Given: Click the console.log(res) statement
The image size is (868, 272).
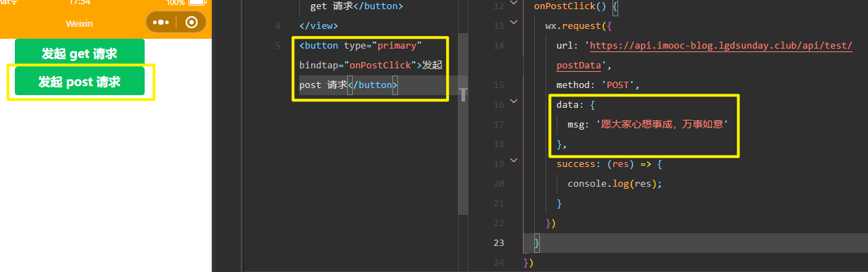Looking at the screenshot, I should 615,183.
